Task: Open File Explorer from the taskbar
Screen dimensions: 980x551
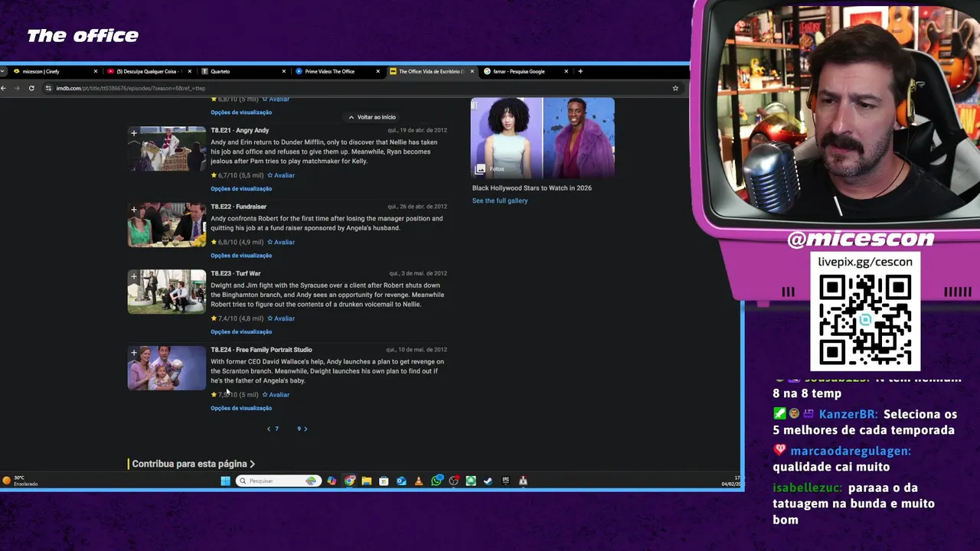Action: (367, 481)
